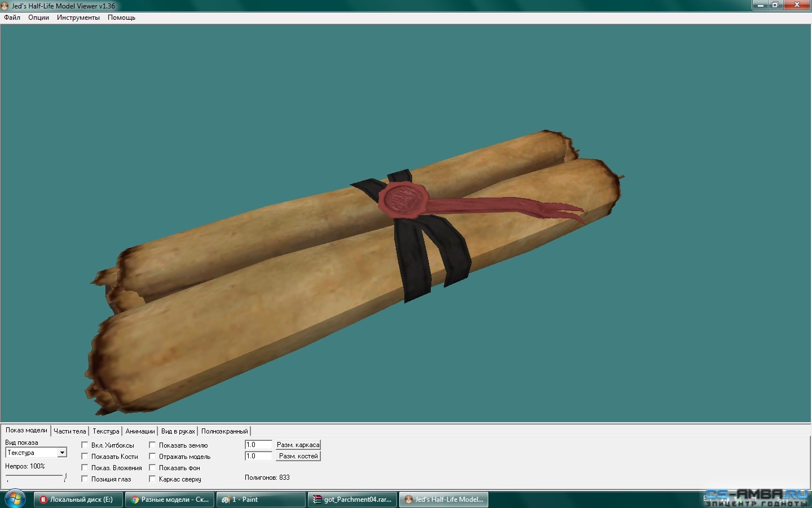
Task: Switch to the Анимации tab
Action: click(x=140, y=431)
